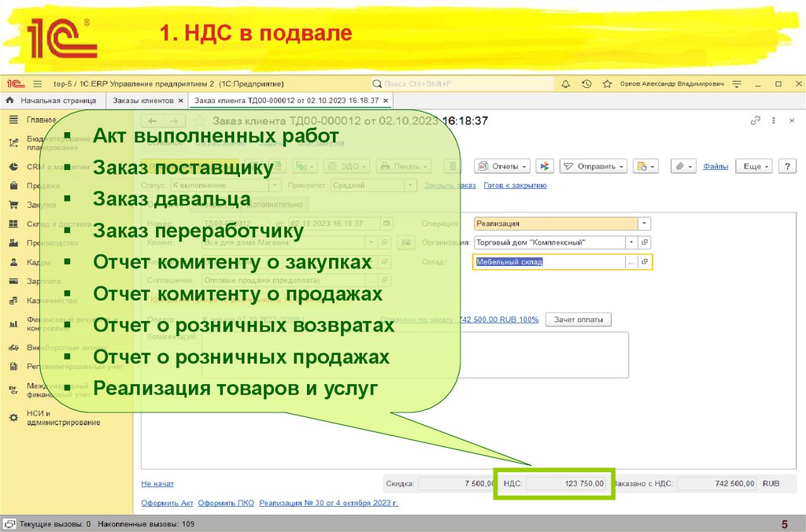This screenshot has height=532, width=806.
Task: Get link to document chain icon
Action: [x=755, y=120]
